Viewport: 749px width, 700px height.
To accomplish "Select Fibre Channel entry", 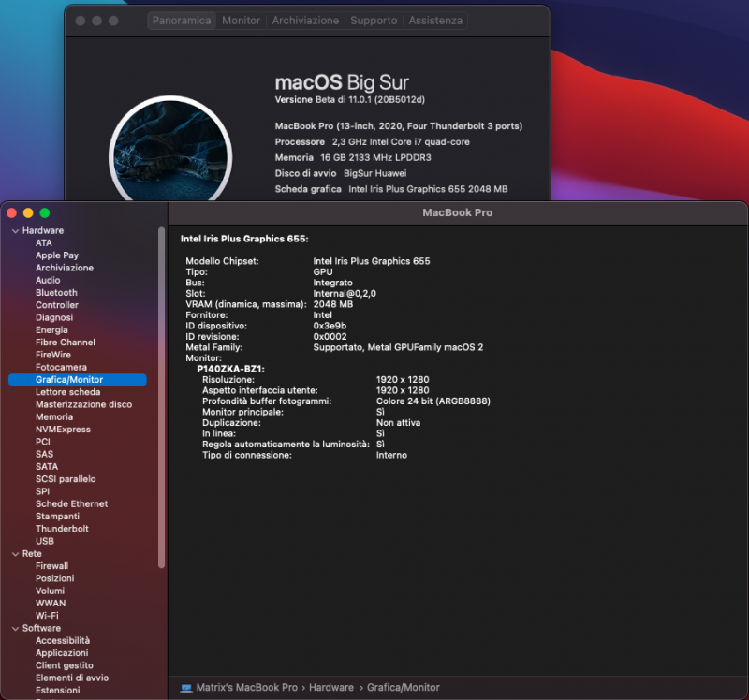I will (65, 343).
